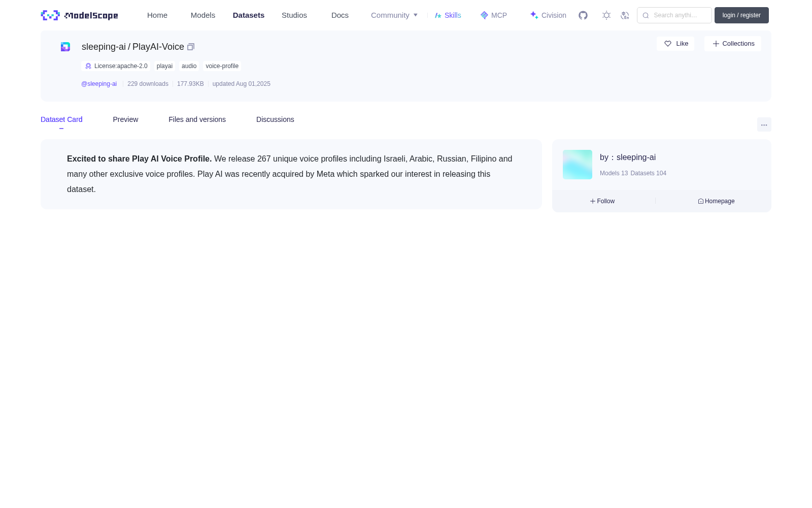Click the plus icon in Collections
This screenshot has height=508, width=812.
[x=716, y=44]
